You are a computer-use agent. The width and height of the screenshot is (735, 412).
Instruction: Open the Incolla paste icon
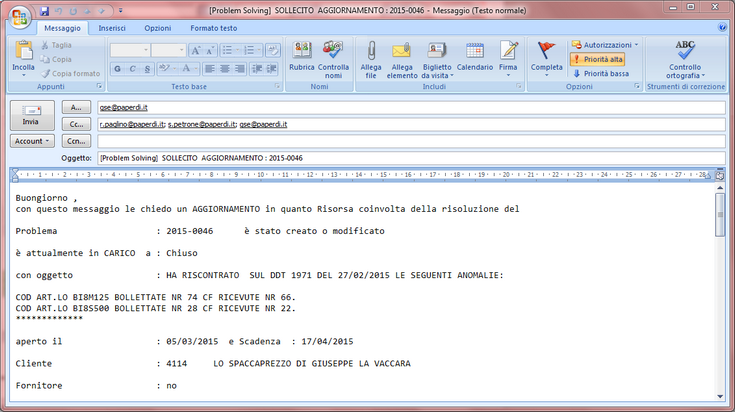point(23,51)
